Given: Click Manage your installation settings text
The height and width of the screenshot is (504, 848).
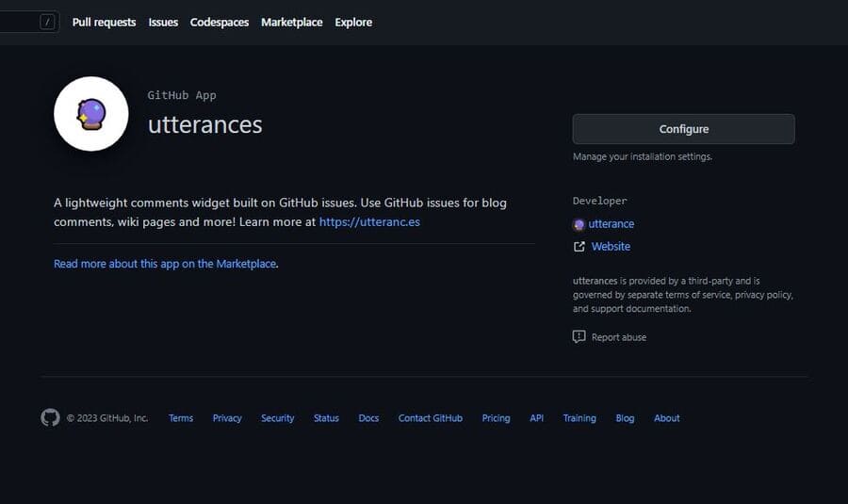Looking at the screenshot, I should click(x=643, y=156).
